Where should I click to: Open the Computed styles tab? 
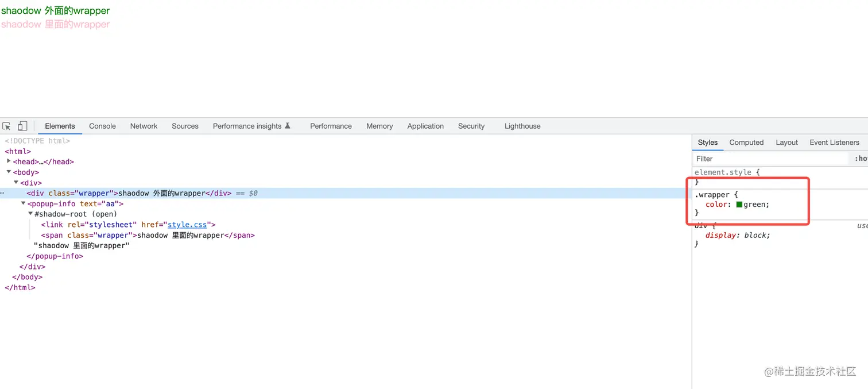(746, 142)
